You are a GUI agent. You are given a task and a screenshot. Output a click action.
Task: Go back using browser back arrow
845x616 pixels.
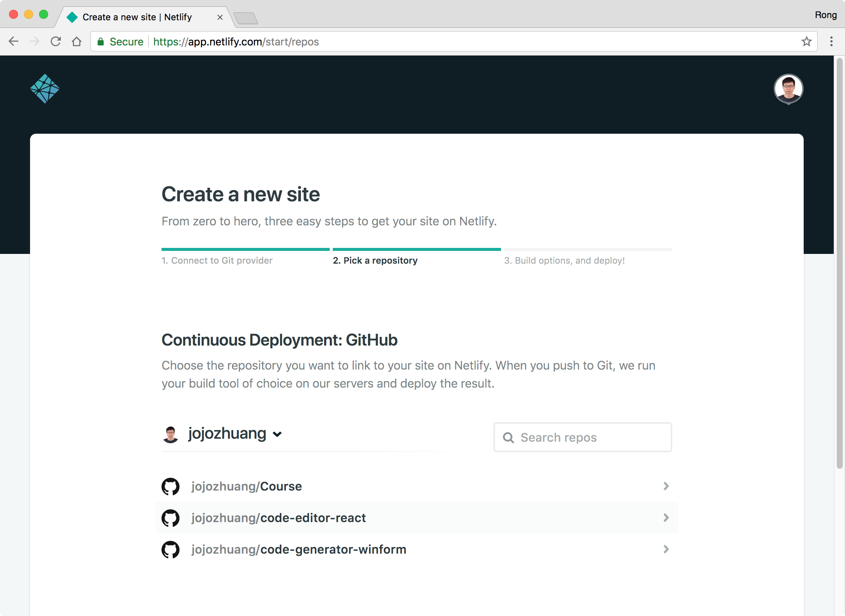point(14,41)
